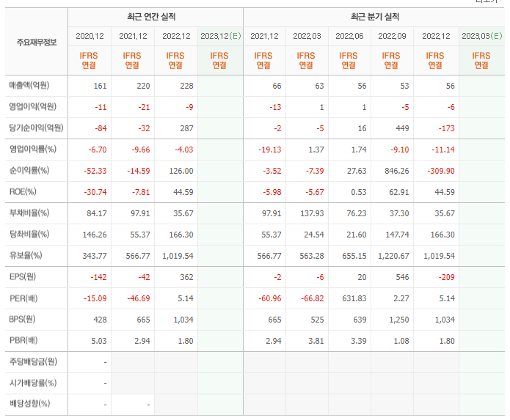Select the -84 net income value
Screen dimensions: 510x420
click(101, 128)
